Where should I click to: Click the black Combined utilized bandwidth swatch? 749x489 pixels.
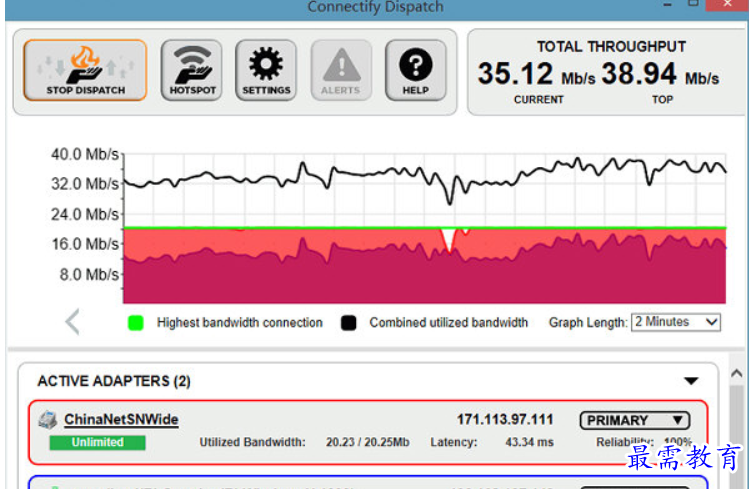coord(349,323)
